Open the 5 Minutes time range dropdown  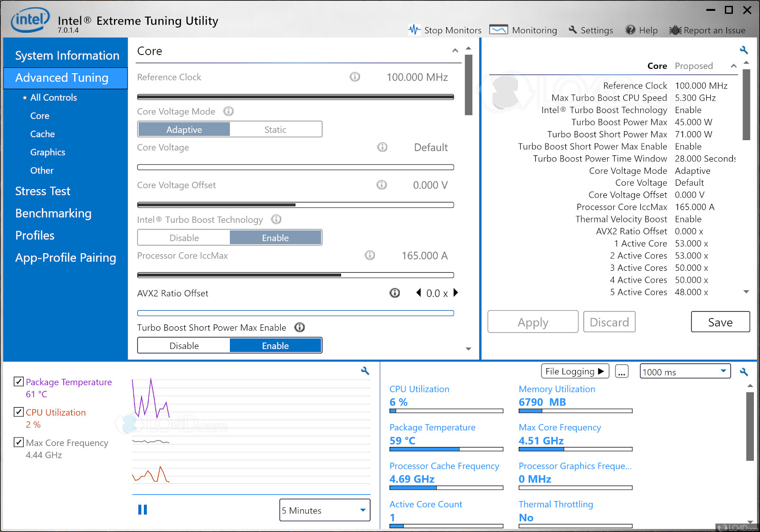click(325, 510)
